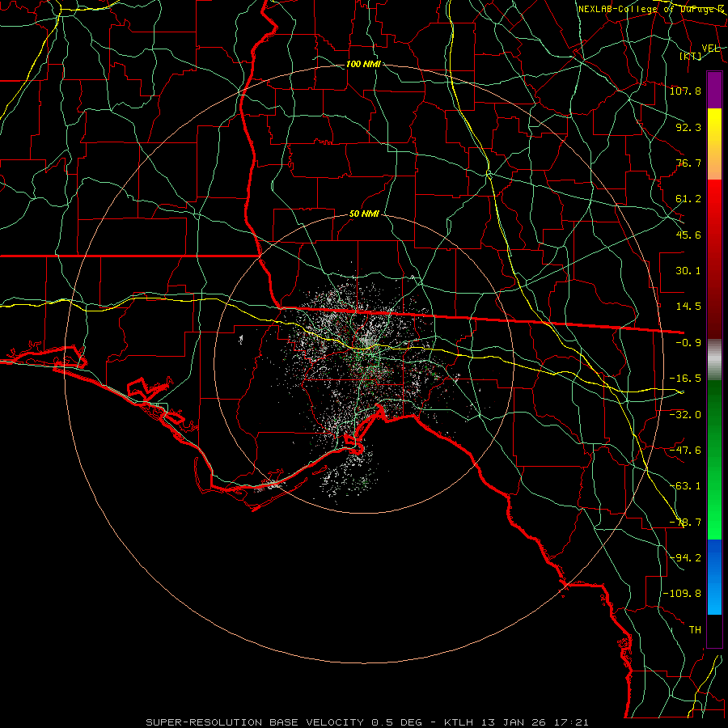
Task: Select the -47.6 scale value
Action: 685,450
